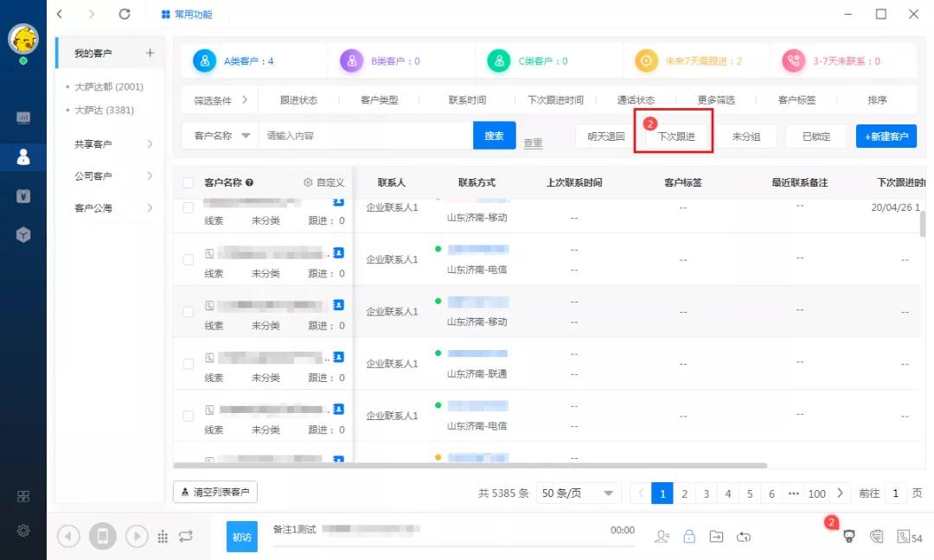Check the highlighted 山东济南-移动 row

coord(189,312)
